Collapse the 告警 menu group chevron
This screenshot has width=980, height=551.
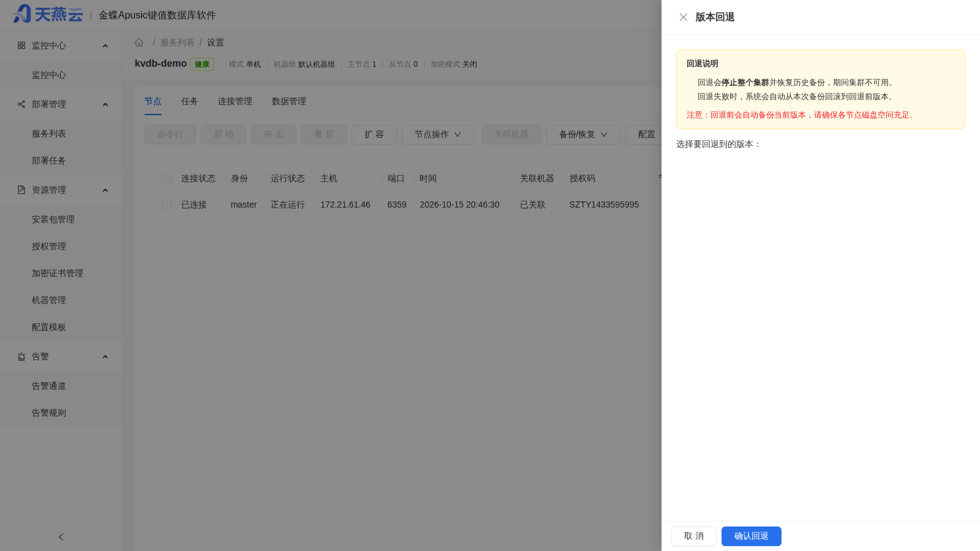click(x=105, y=357)
